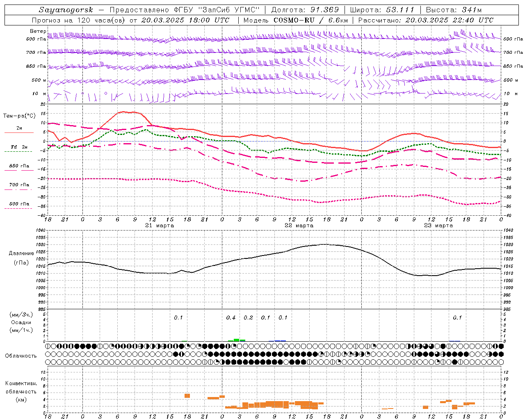Select the 'Тем-ра(°C)' temperature panel label
This screenshot has height=420, width=525.
click(x=19, y=116)
